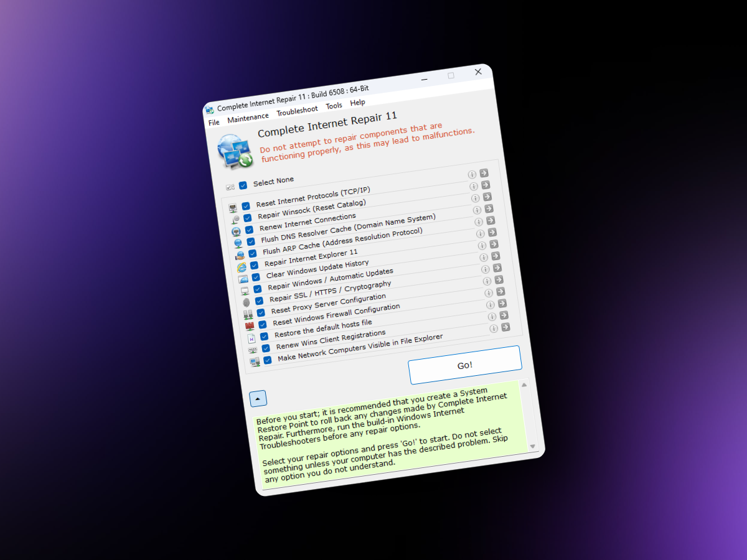Image resolution: width=747 pixels, height=560 pixels.
Task: Click the hosts file document icon
Action: [x=251, y=338]
